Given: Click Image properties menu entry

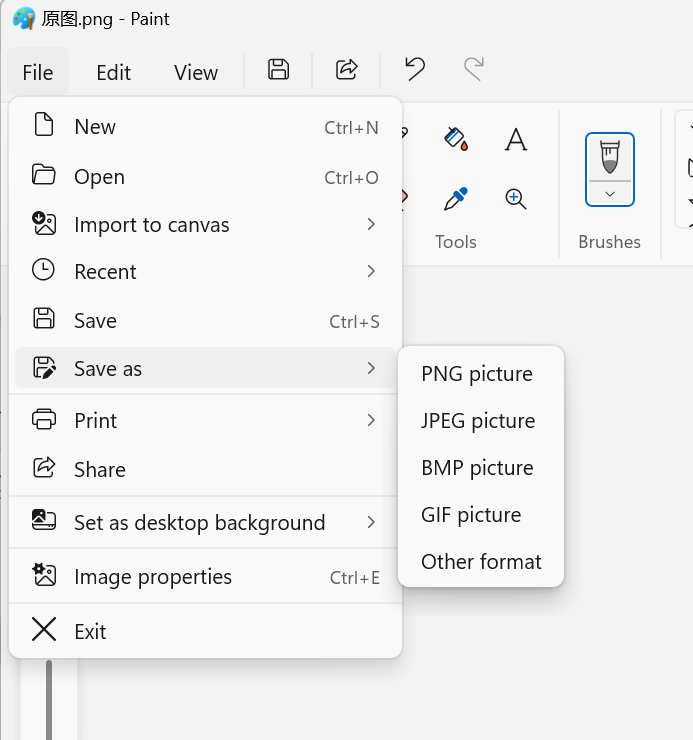Looking at the screenshot, I should click(x=153, y=577).
